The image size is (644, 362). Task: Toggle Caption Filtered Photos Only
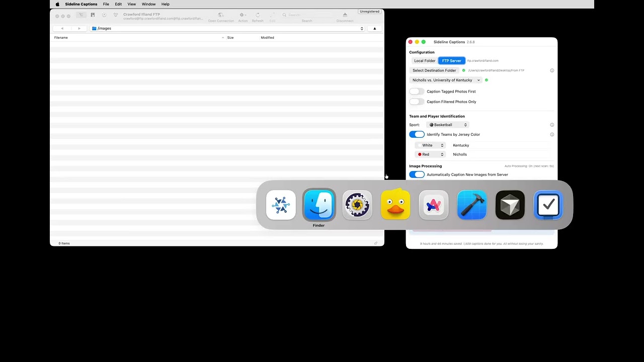(x=417, y=102)
